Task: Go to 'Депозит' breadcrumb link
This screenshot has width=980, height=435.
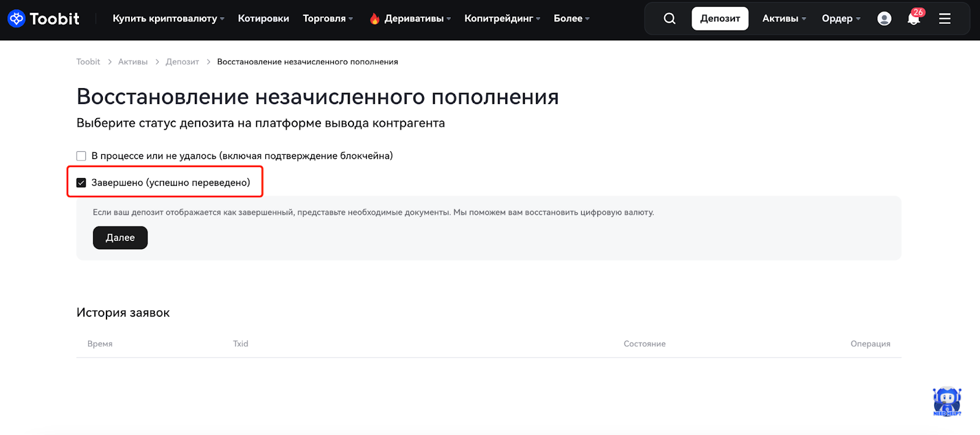Action: pos(183,62)
